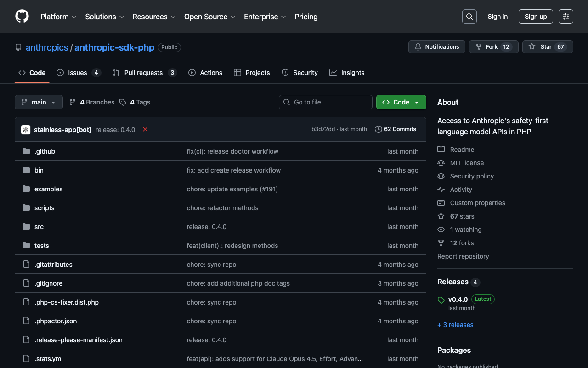Image resolution: width=588 pixels, height=368 pixels.
Task: Focus the 'Go to file' search field
Action: point(326,102)
